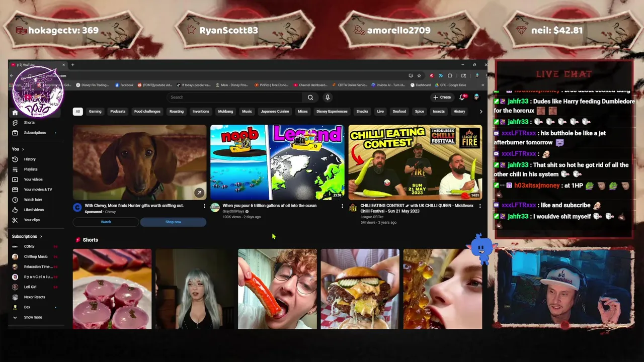Open Your videos in sidebar
Viewport: 644px width, 362px height.
point(33,179)
